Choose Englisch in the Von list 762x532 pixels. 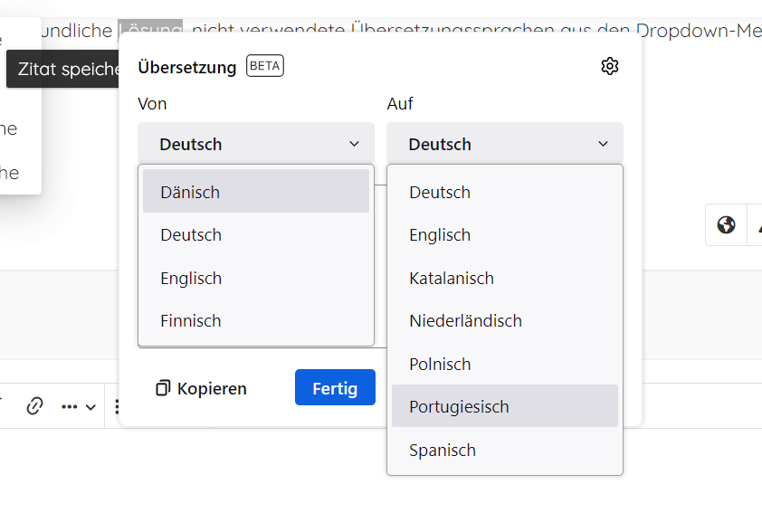tap(256, 278)
